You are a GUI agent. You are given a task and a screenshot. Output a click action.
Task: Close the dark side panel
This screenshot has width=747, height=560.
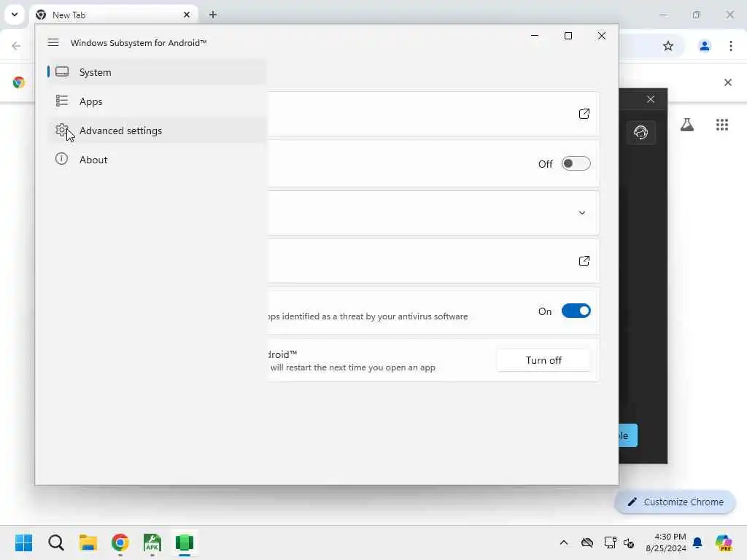point(650,99)
